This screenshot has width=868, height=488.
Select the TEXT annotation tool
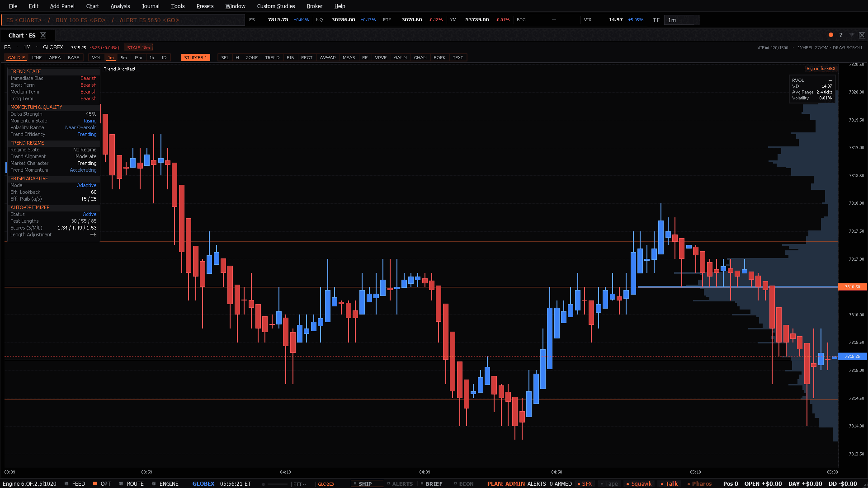pos(458,57)
